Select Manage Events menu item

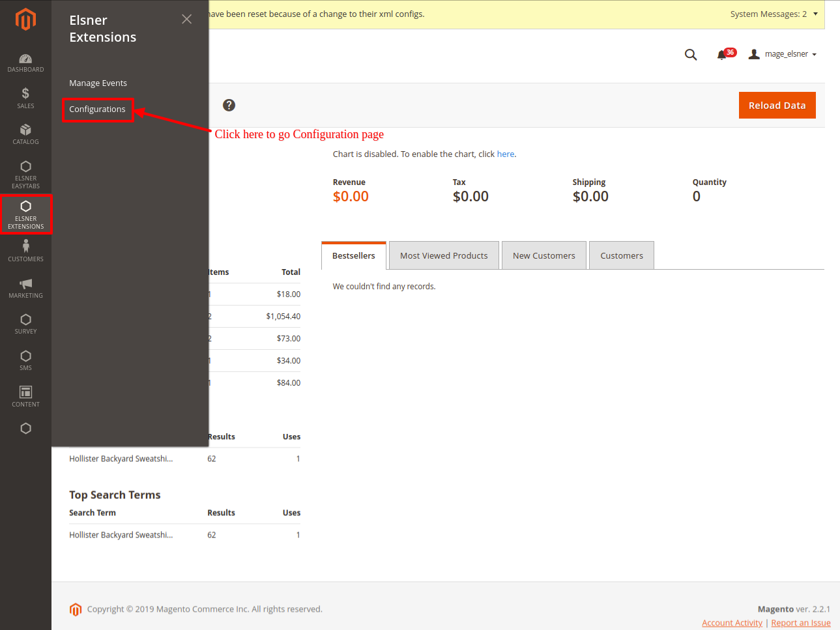(x=98, y=83)
